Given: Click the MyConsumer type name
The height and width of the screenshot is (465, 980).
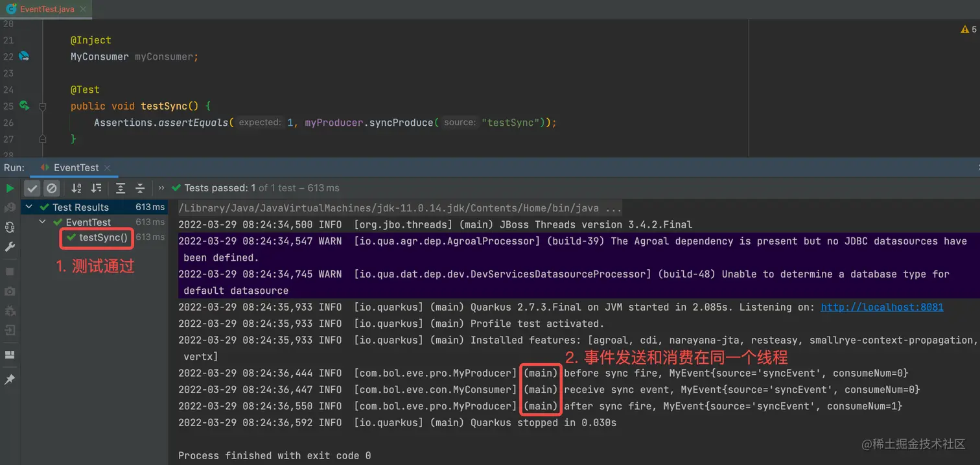Looking at the screenshot, I should pyautogui.click(x=100, y=56).
